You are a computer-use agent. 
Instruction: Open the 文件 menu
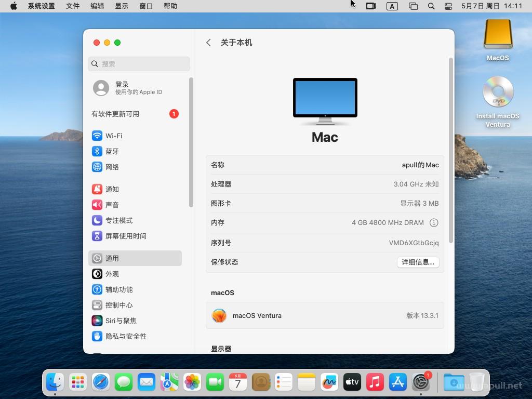(73, 6)
